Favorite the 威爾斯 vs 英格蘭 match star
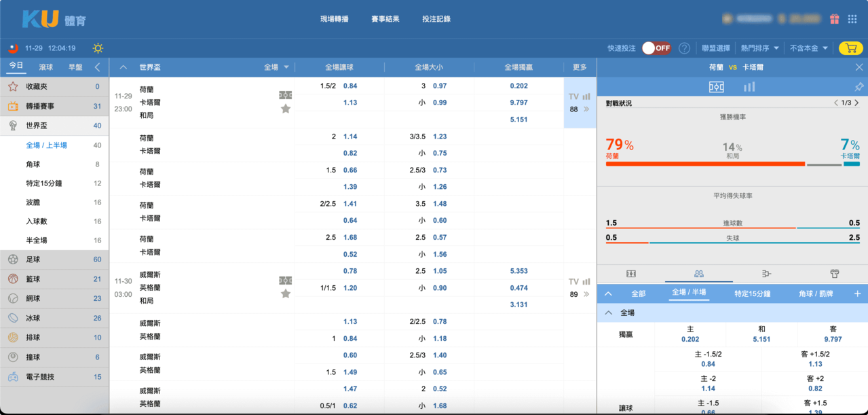 point(286,293)
